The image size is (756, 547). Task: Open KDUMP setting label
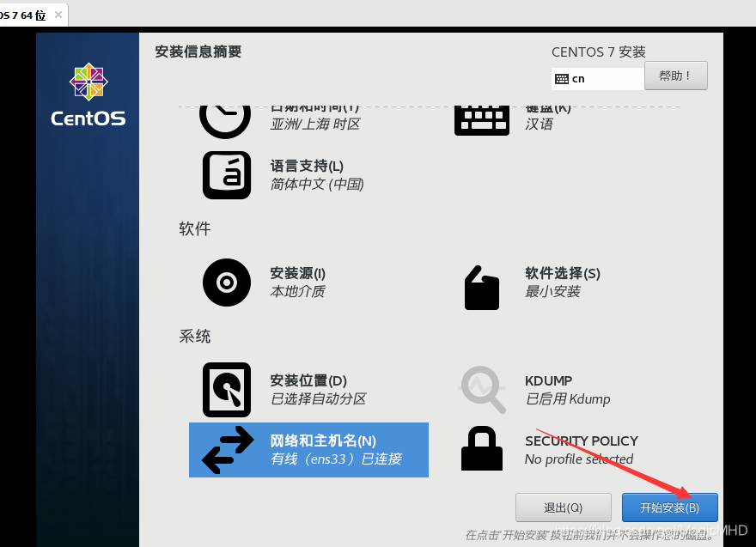point(549,380)
